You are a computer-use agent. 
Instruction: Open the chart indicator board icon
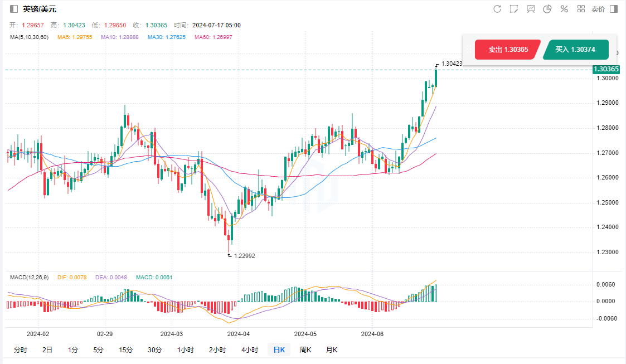531,9
